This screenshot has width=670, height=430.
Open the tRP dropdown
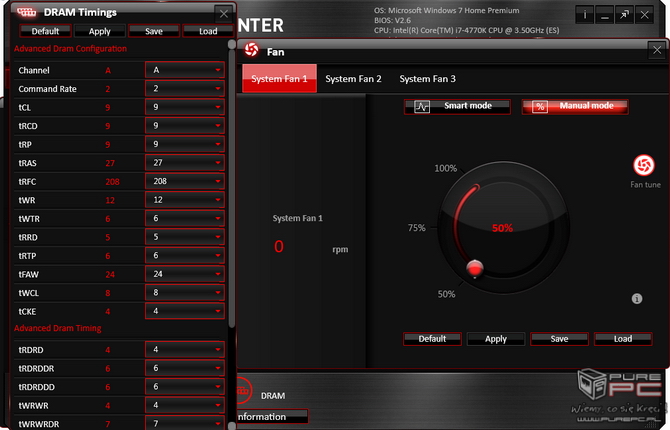(x=185, y=144)
